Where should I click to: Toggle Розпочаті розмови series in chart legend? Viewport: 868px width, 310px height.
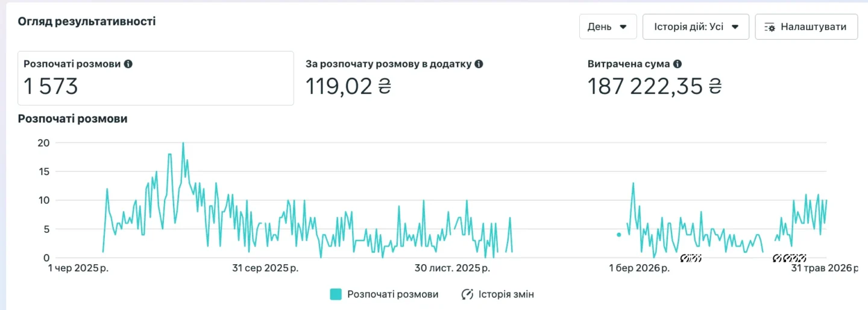click(x=384, y=294)
